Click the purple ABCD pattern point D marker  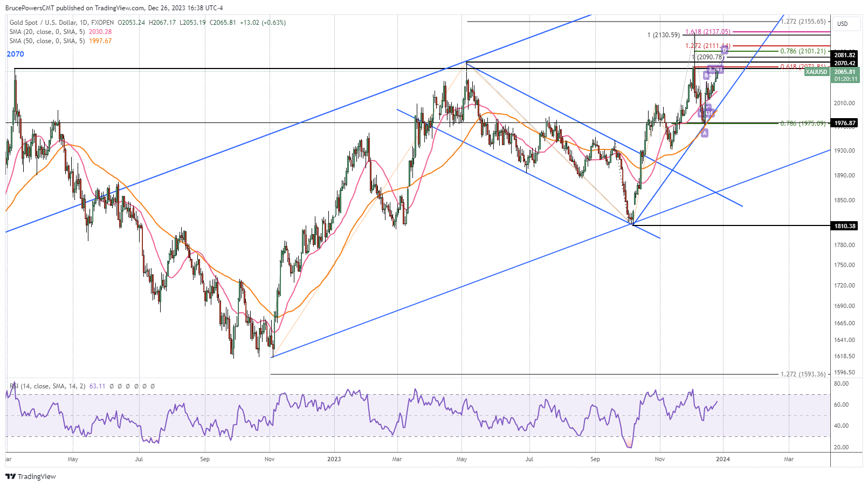coord(725,50)
